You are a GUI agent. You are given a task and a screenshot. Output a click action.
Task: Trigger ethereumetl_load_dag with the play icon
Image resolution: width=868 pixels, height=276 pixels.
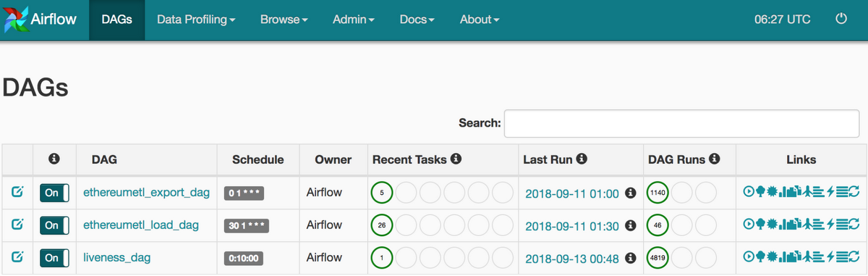[x=749, y=225]
